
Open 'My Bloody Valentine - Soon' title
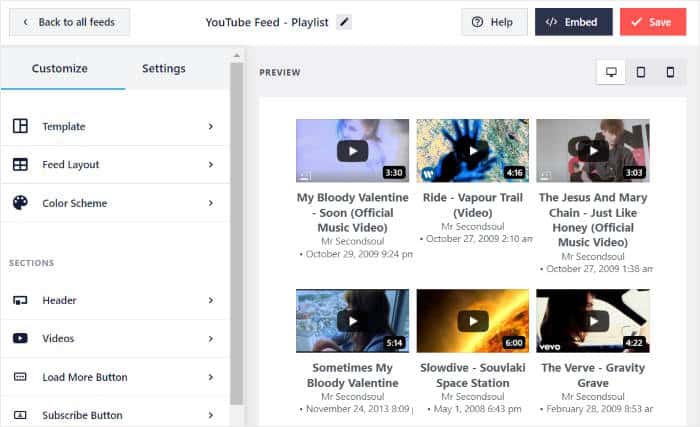pos(353,212)
